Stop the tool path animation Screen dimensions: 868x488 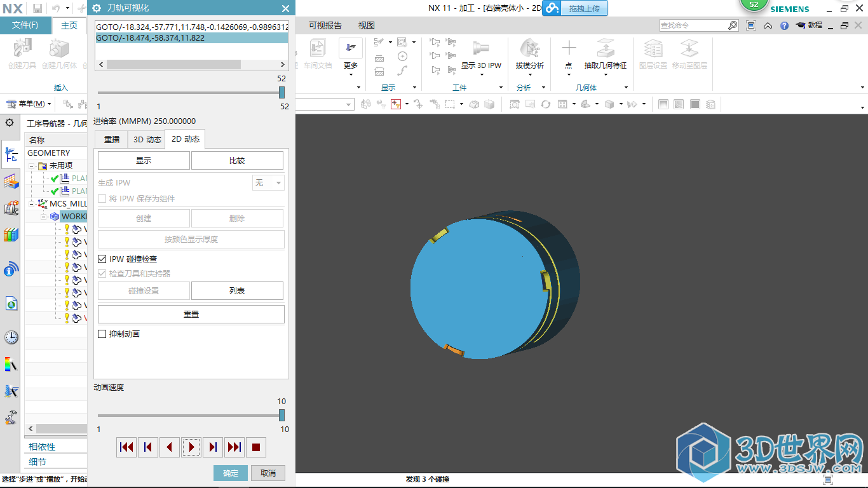click(256, 447)
